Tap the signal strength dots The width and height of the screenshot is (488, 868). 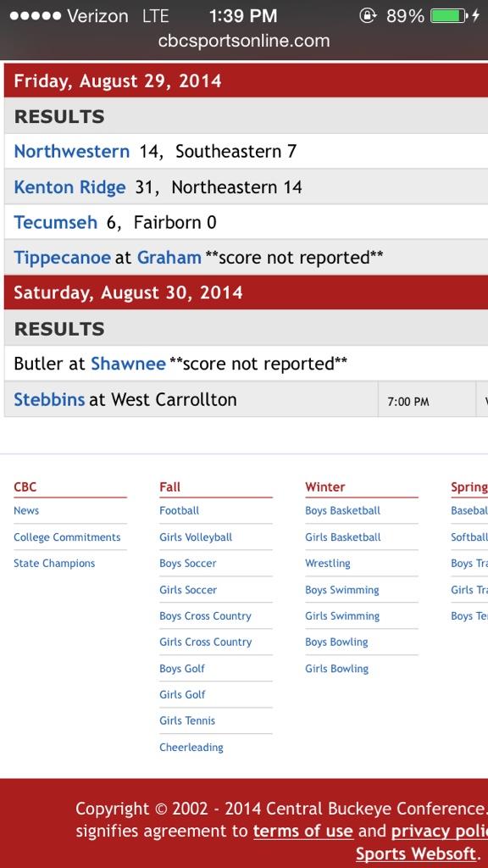(36, 15)
